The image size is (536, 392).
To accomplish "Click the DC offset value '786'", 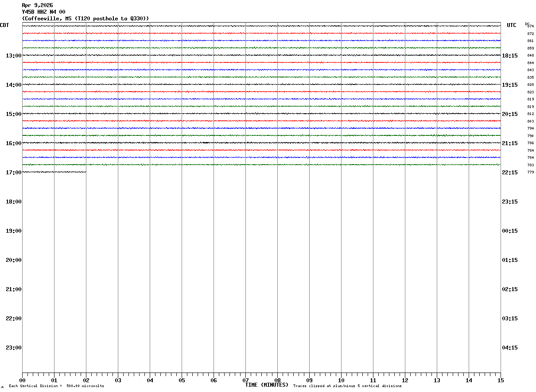I will tap(531, 143).
